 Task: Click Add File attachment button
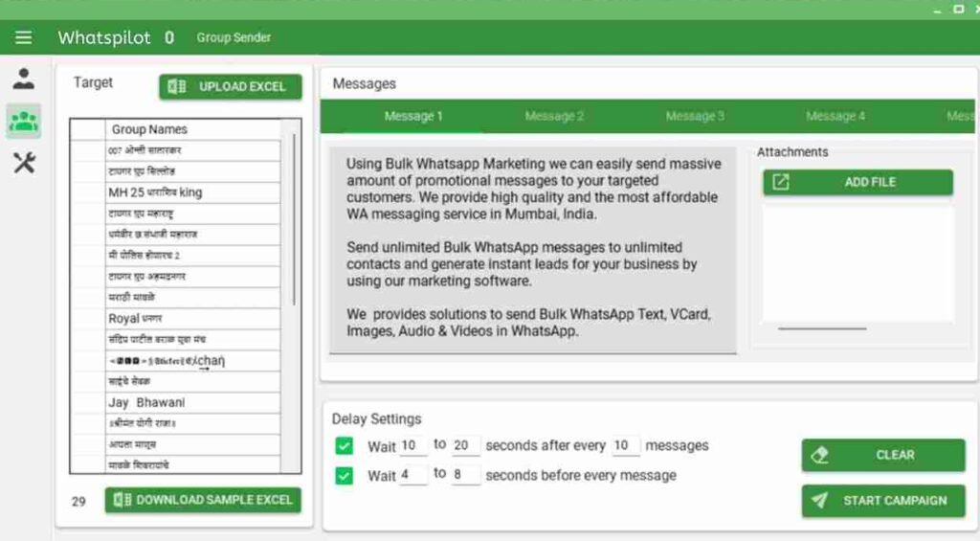click(857, 182)
